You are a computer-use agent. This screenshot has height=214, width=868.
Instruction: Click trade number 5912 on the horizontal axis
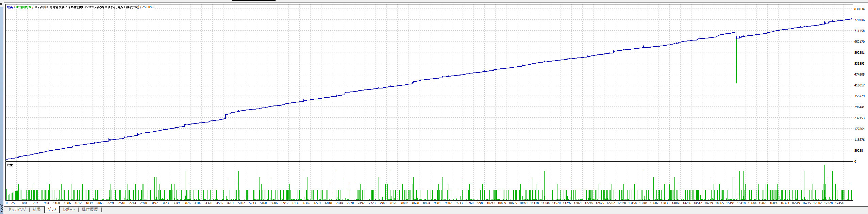click(x=285, y=203)
